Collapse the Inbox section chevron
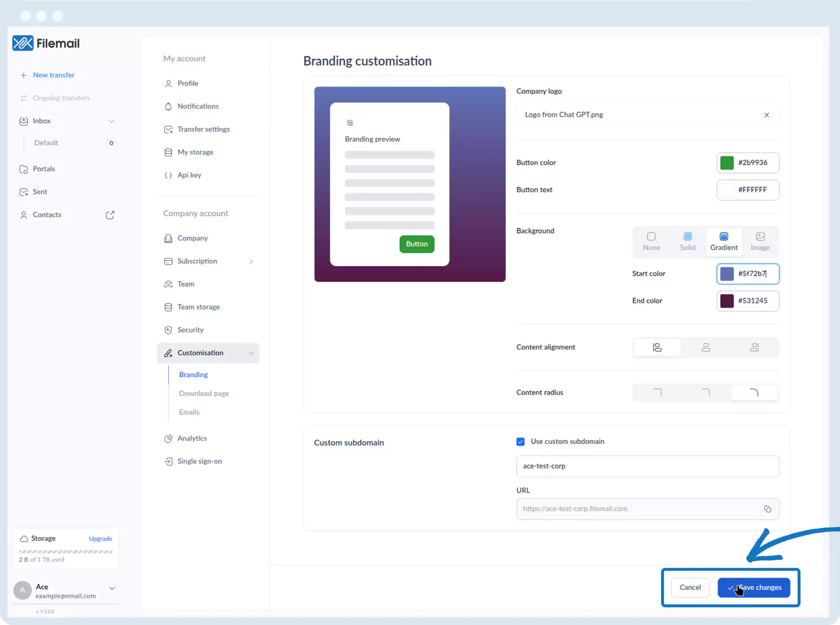The width and height of the screenshot is (840, 625). click(x=111, y=121)
